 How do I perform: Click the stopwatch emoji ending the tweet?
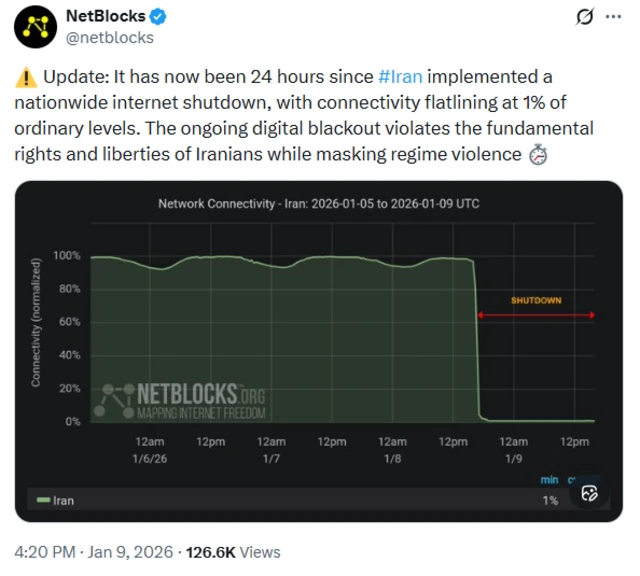[x=537, y=154]
